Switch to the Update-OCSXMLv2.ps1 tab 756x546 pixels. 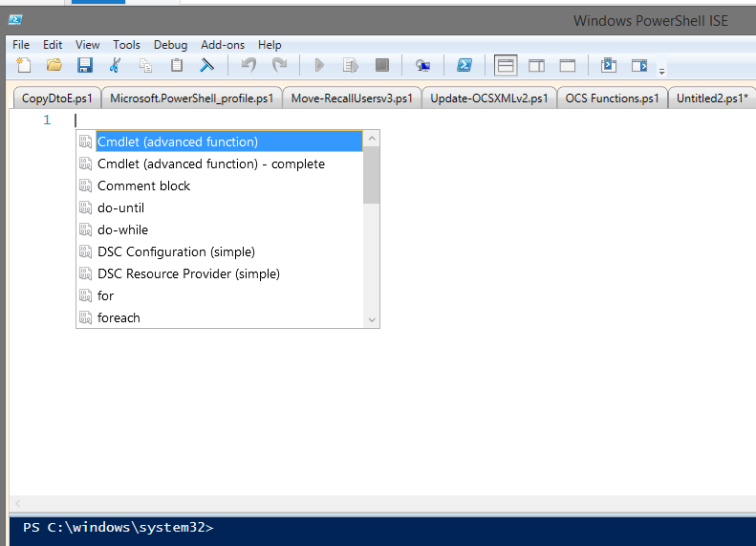tap(489, 98)
